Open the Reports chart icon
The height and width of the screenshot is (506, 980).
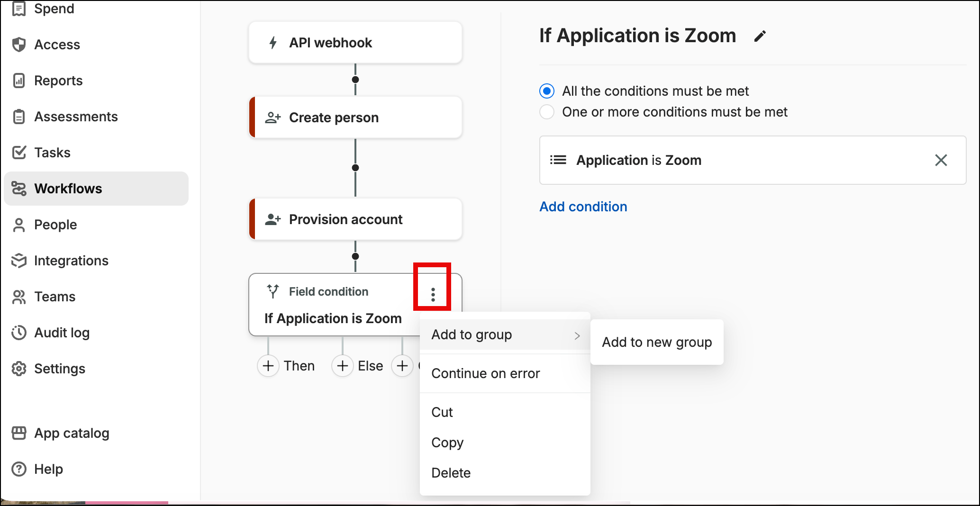(x=19, y=81)
